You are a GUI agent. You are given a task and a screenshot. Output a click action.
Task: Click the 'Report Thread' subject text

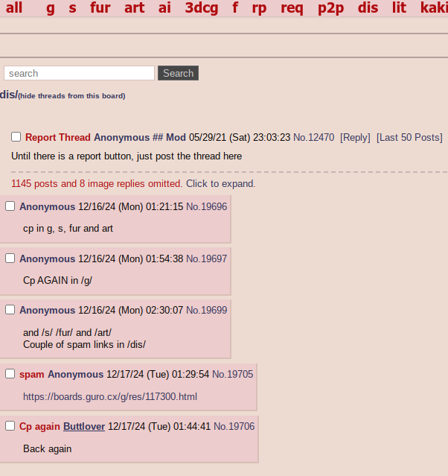[x=58, y=138]
